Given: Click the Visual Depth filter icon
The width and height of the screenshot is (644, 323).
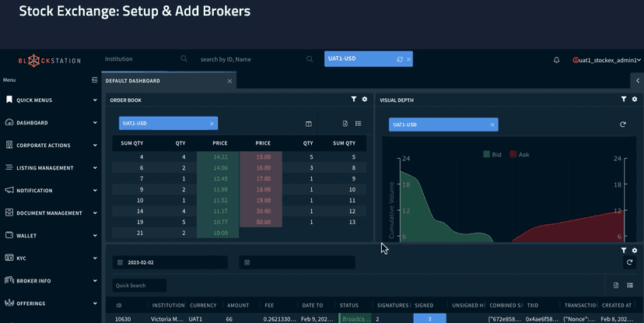Looking at the screenshot, I should pyautogui.click(x=624, y=100).
